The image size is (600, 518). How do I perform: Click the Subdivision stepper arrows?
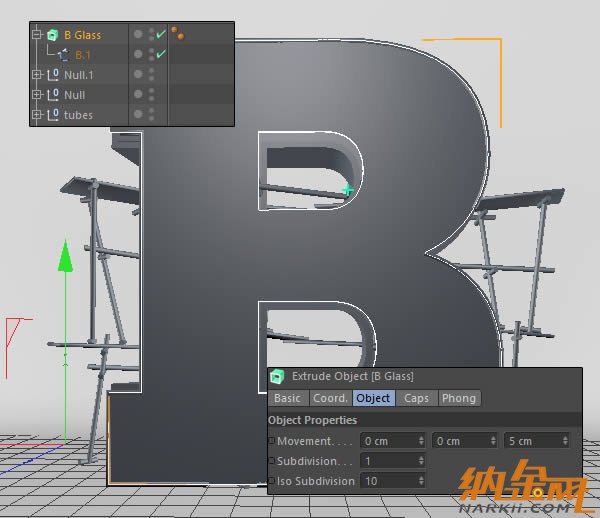[421, 461]
